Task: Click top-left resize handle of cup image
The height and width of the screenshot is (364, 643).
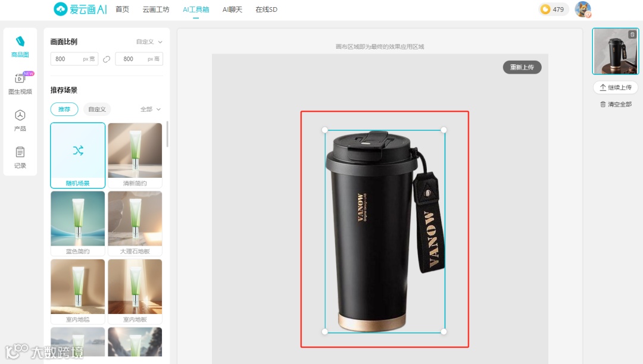Action: pyautogui.click(x=325, y=130)
